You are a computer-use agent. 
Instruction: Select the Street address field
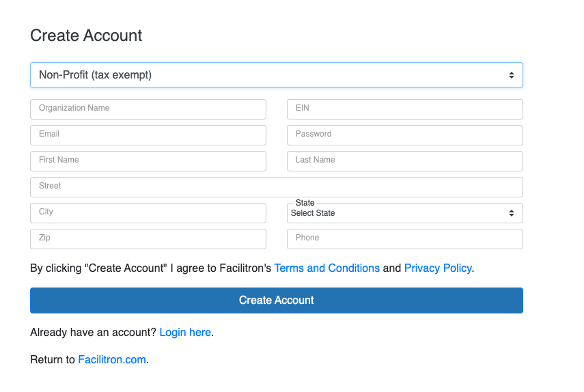click(277, 187)
